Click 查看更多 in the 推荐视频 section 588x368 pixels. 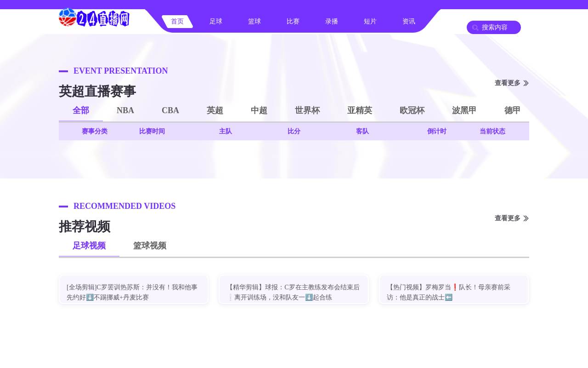pyautogui.click(x=512, y=218)
